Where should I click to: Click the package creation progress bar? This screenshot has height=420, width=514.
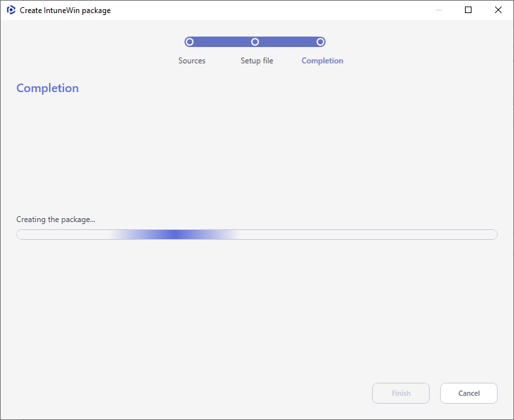257,234
